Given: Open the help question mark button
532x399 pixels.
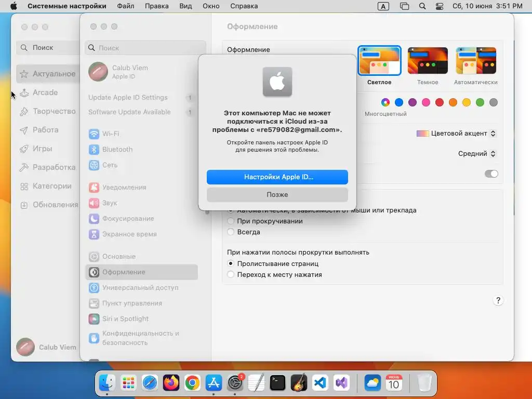Looking at the screenshot, I should [498, 300].
